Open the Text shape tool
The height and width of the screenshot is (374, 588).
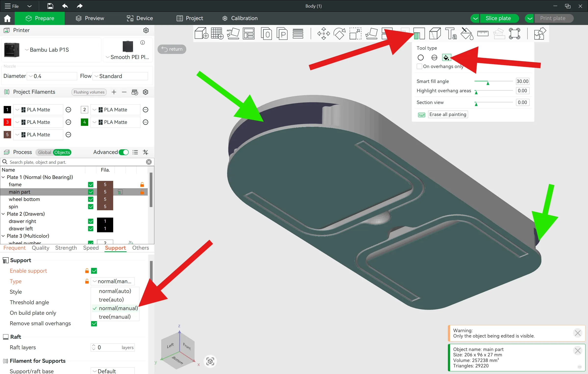(x=451, y=34)
